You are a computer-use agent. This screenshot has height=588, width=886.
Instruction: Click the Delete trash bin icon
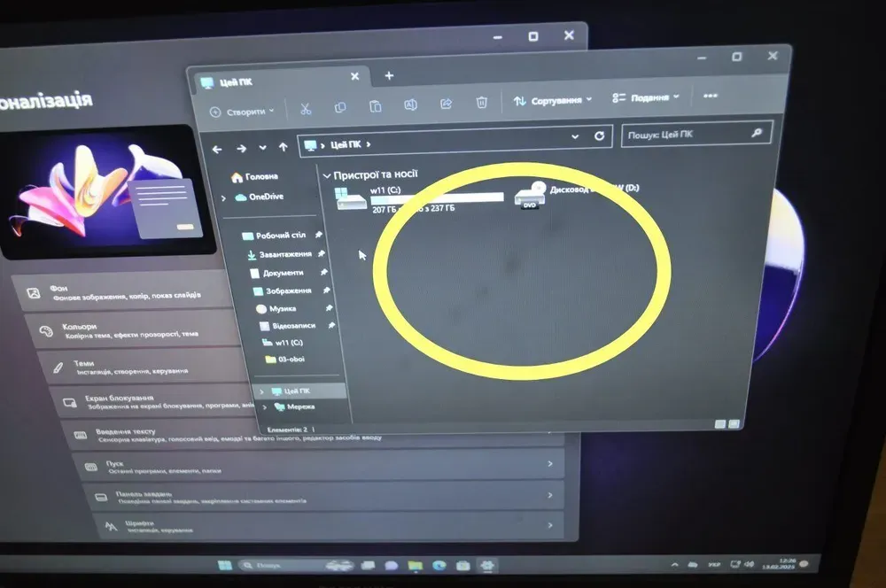coord(481,103)
